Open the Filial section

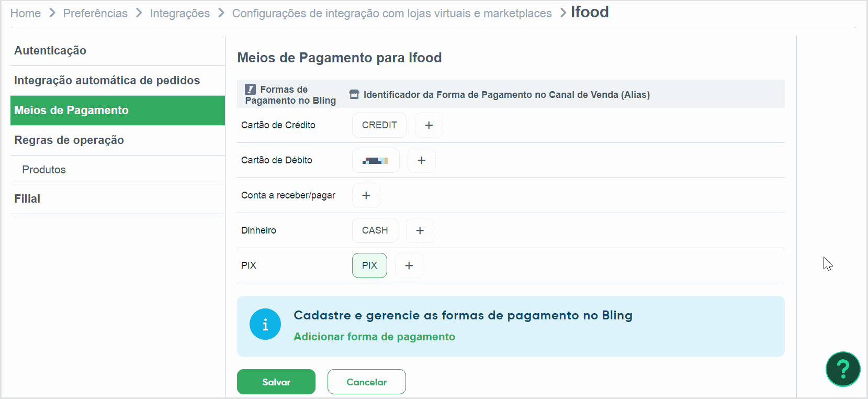tap(27, 199)
